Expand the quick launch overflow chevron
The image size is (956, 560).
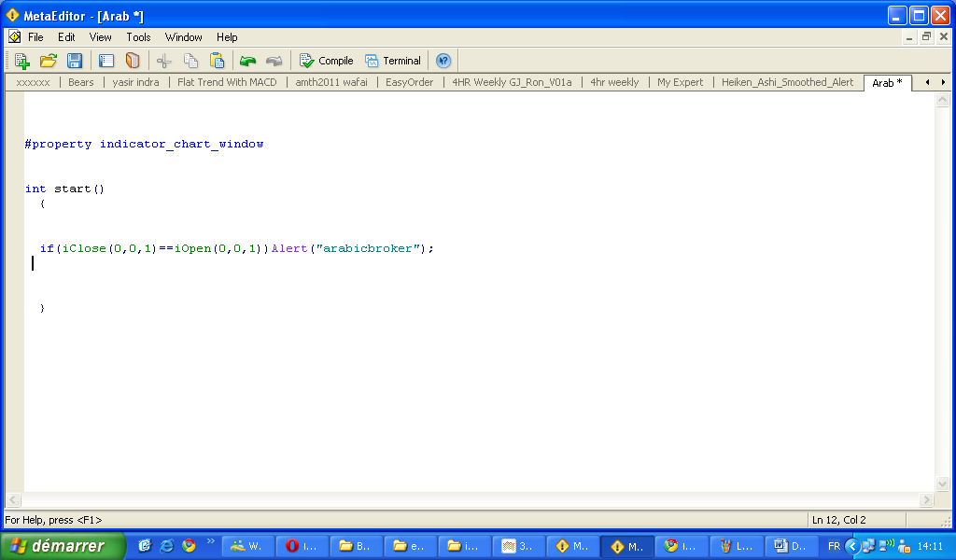tap(210, 541)
